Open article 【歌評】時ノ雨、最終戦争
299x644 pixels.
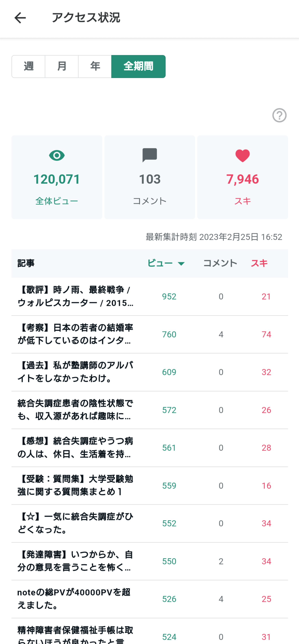click(x=75, y=297)
